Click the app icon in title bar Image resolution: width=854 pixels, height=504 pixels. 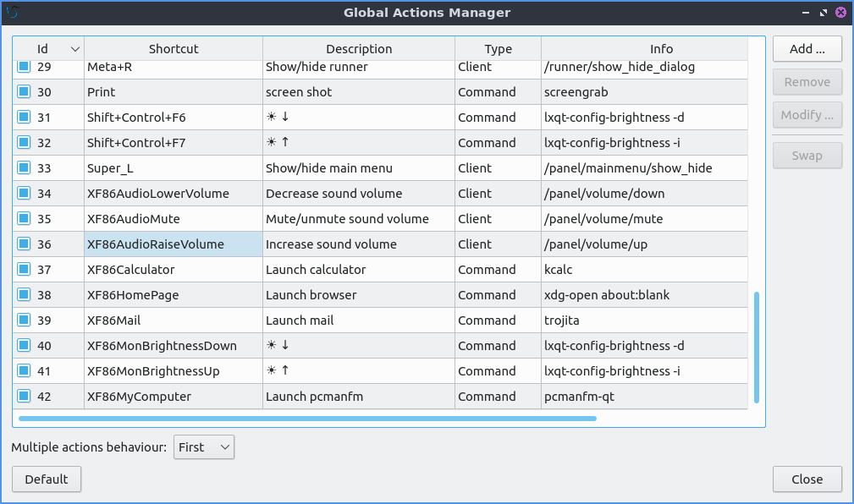pos(12,13)
